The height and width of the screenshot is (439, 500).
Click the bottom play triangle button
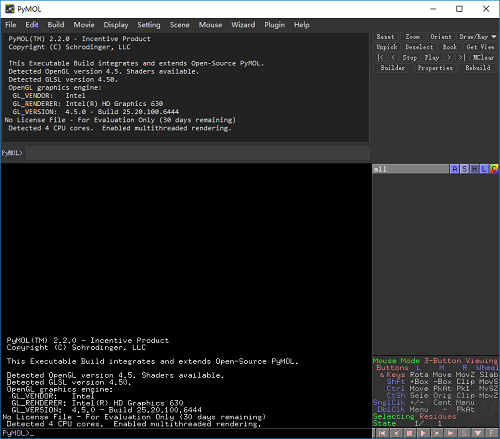[423, 433]
